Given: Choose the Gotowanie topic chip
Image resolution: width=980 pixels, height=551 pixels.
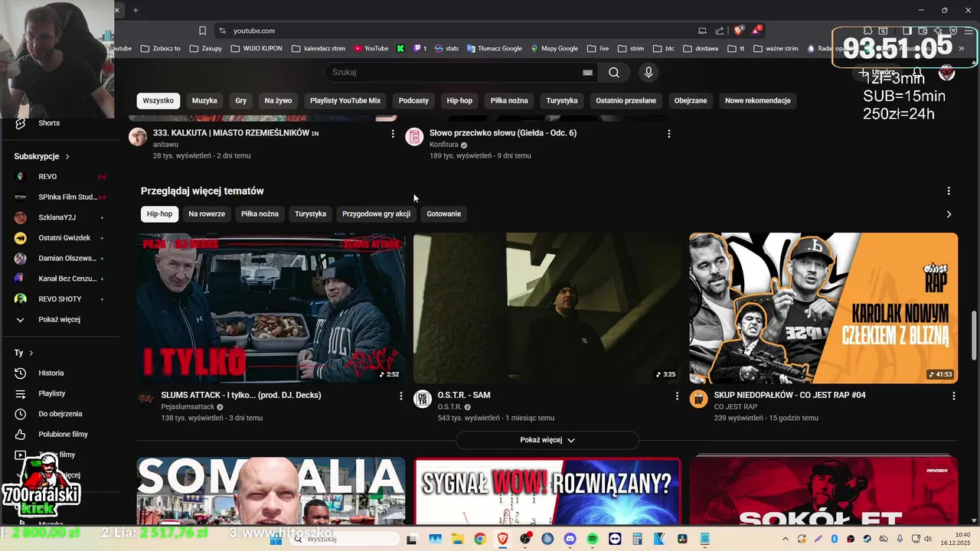Looking at the screenshot, I should (444, 214).
